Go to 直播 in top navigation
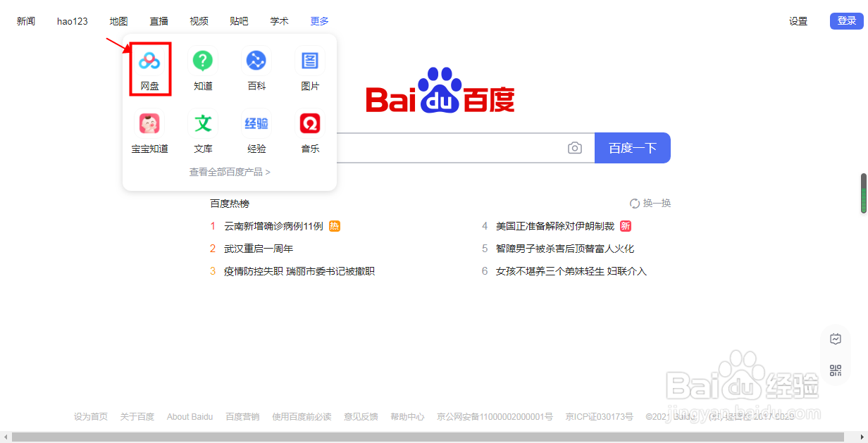Screen dimensions: 868x443 point(159,21)
